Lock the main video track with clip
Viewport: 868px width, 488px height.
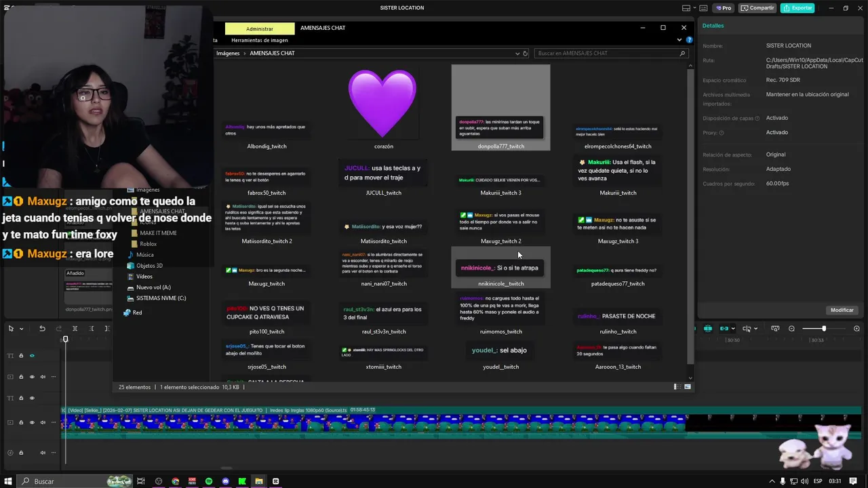click(x=21, y=422)
